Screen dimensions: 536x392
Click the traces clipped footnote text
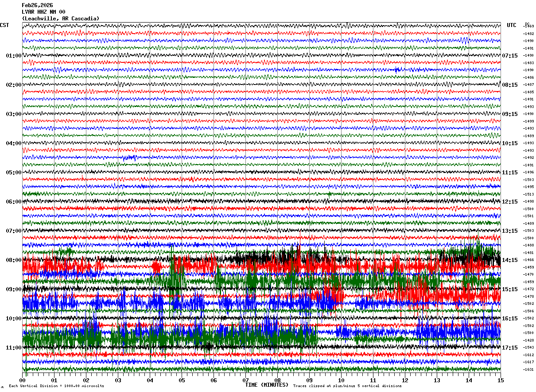[347, 386]
